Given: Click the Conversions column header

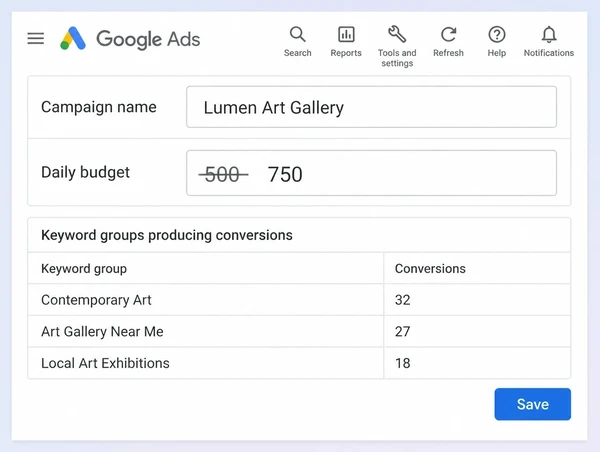Looking at the screenshot, I should [x=430, y=269].
